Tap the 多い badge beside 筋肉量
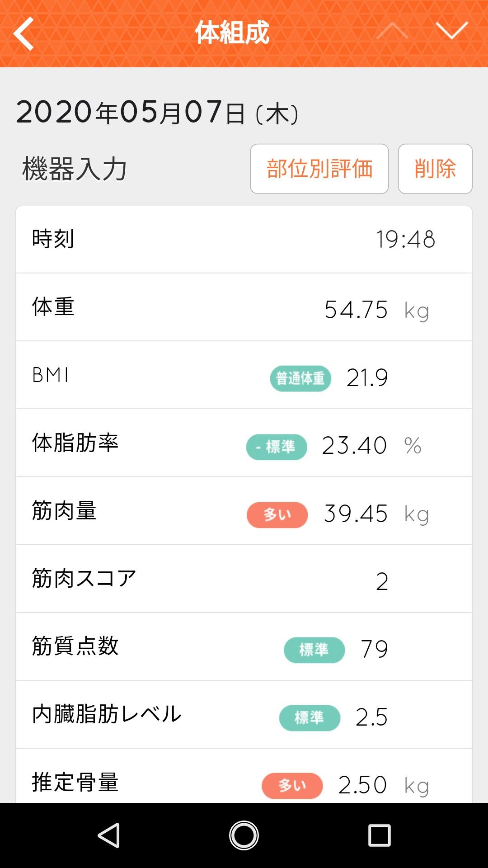The height and width of the screenshot is (868, 488). [x=277, y=515]
